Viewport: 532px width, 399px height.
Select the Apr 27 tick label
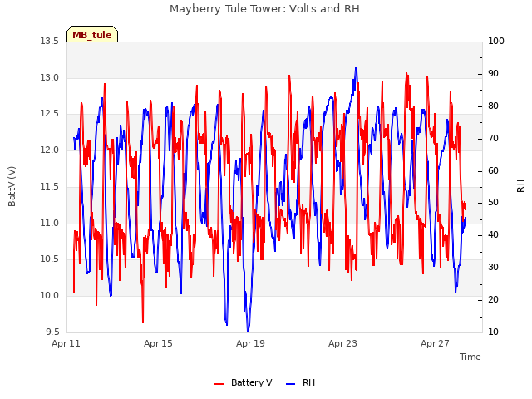(435, 343)
